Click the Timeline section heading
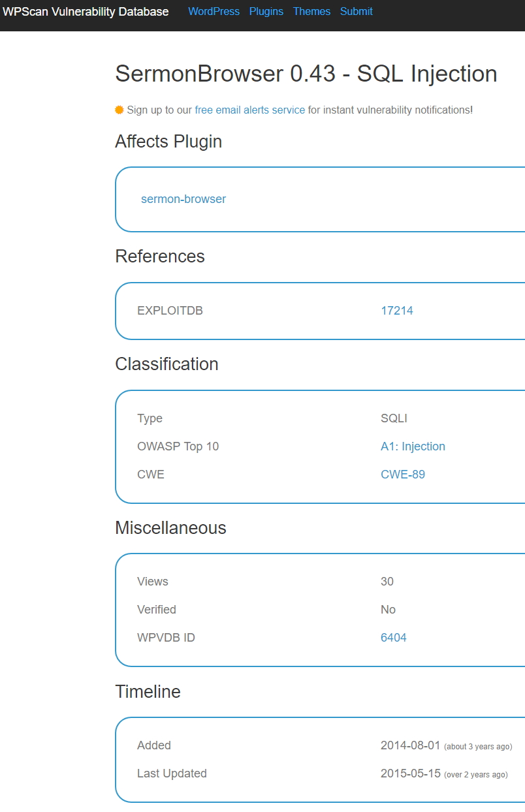Viewport: 525px width, 812px height. click(148, 692)
